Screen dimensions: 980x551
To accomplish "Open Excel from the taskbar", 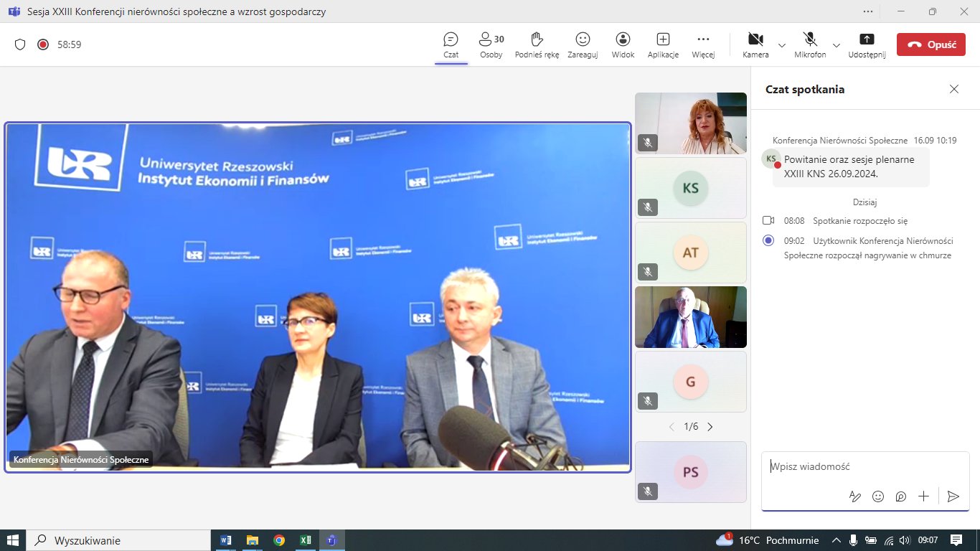I will [305, 540].
